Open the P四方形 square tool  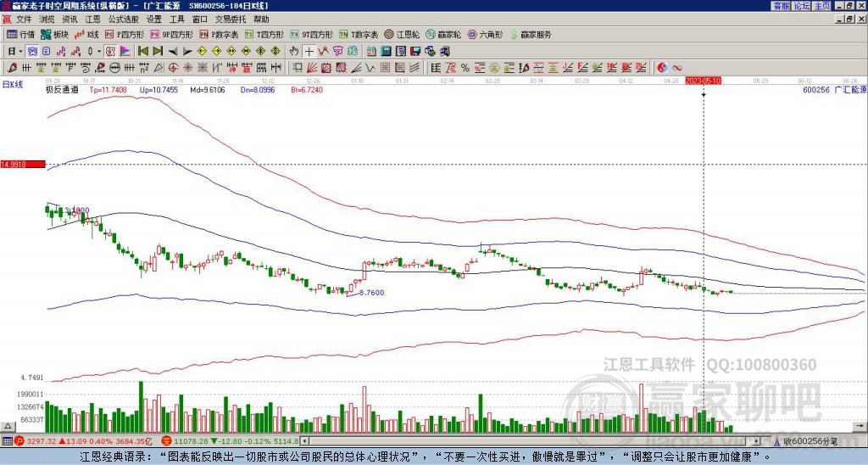tap(125, 34)
